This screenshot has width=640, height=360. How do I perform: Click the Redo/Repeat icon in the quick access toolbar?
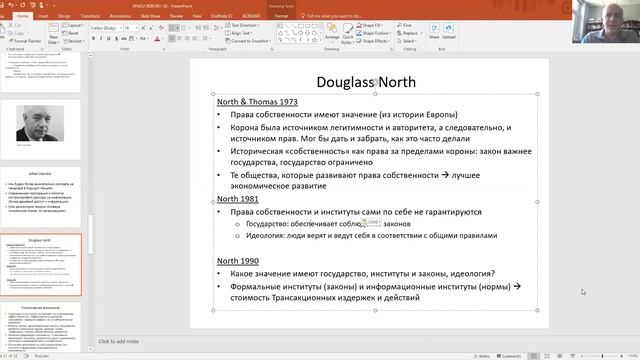(x=22, y=5)
